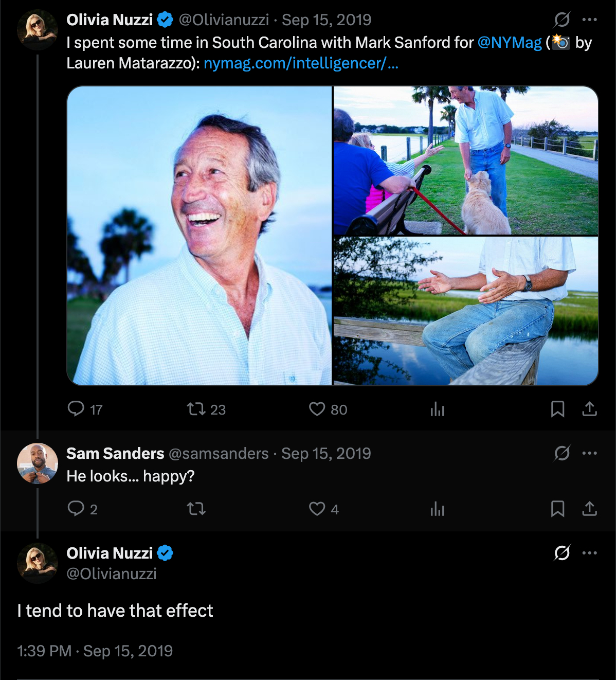The image size is (616, 680).
Task: Open the nymag.com/intelligencer article link
Action: (x=301, y=63)
